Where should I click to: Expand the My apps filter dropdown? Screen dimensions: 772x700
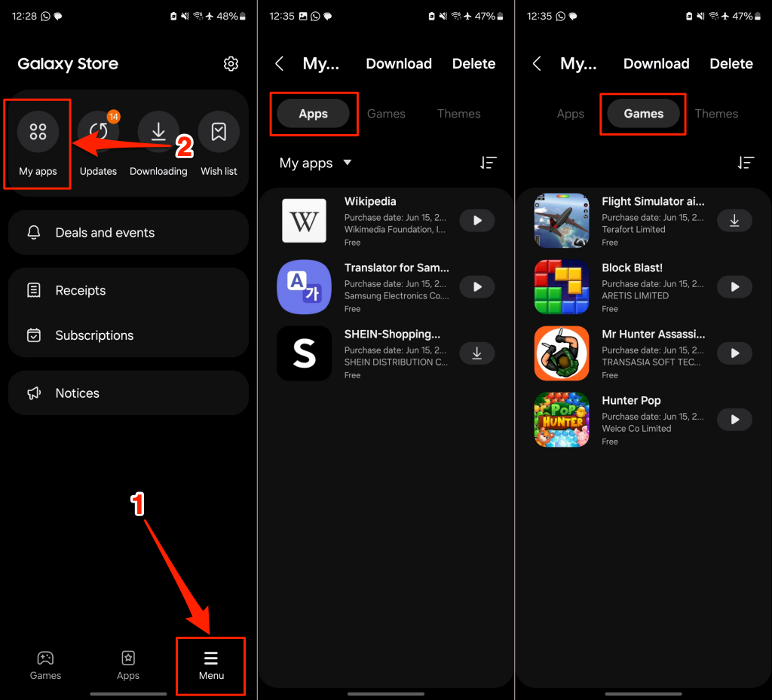tap(314, 163)
